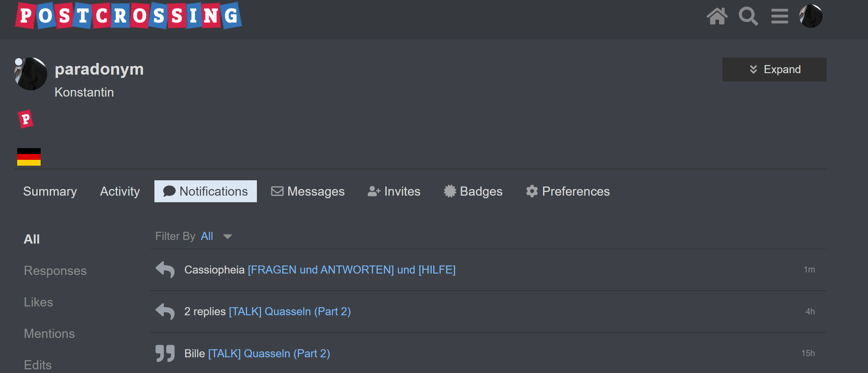868x373 pixels.
Task: Open the hamburger menu icon
Action: [x=779, y=16]
